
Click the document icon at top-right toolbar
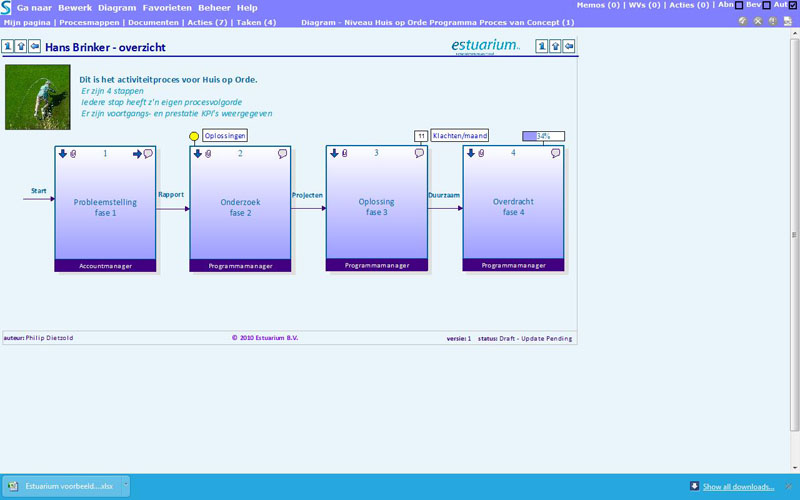tap(787, 21)
